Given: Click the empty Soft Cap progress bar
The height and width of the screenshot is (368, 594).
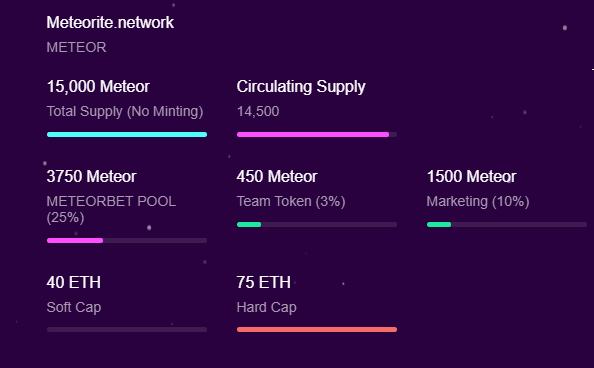Looking at the screenshot, I should [127, 330].
